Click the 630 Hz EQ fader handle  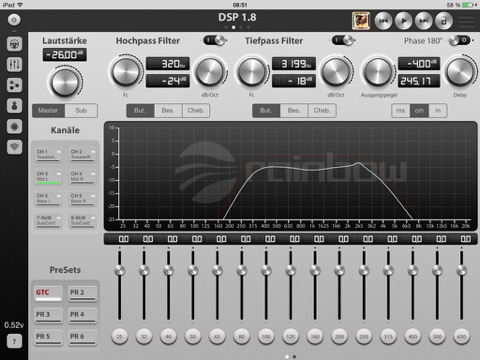point(462,270)
